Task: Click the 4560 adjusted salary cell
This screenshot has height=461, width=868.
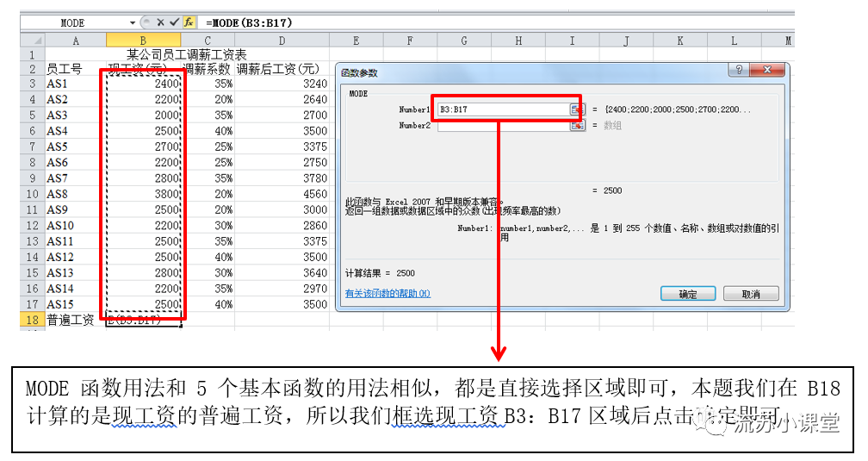Action: coord(282,195)
